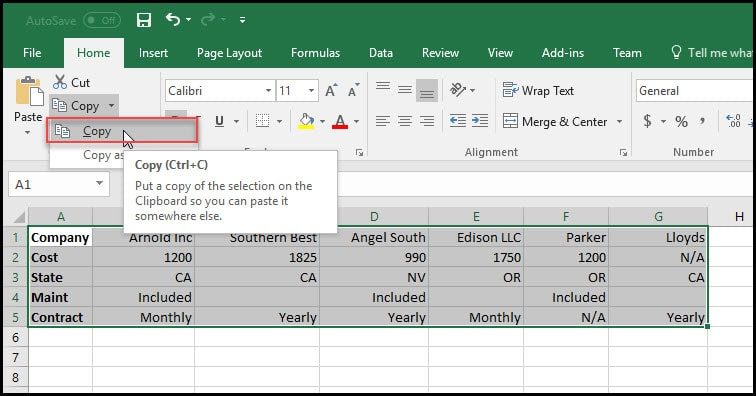This screenshot has height=396, width=756.
Task: Click Decrease Font Size icon
Action: pos(353,91)
